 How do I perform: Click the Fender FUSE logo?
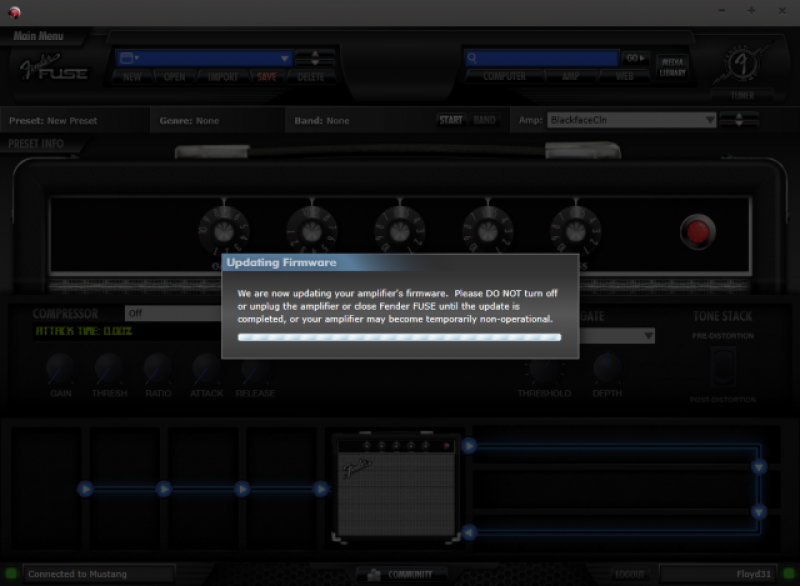tap(56, 68)
